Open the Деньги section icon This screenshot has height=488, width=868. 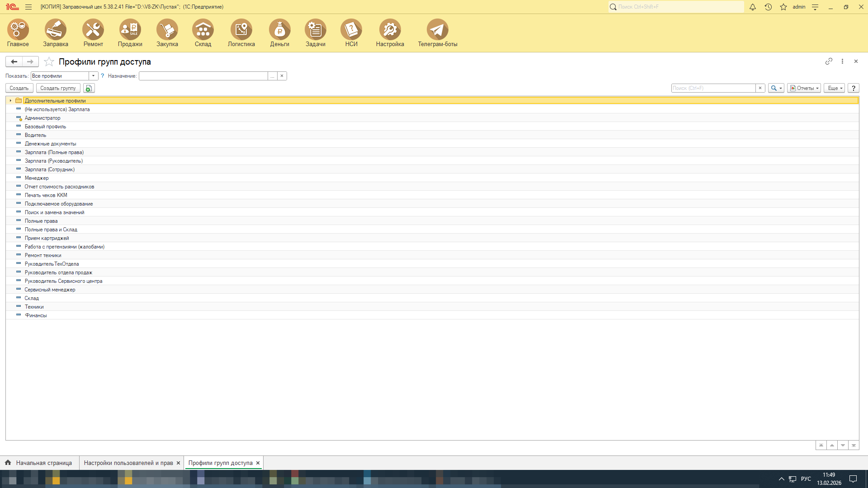pos(279,30)
